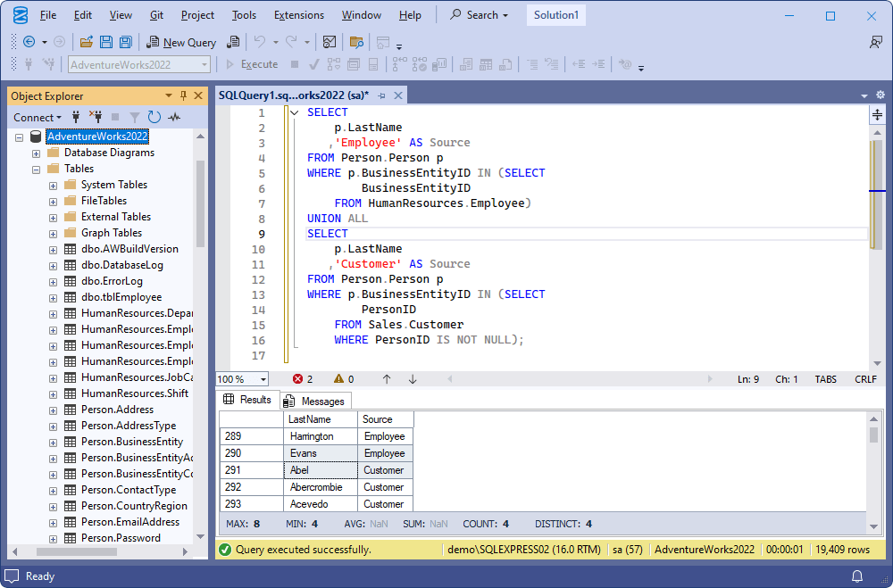Click the open file folder icon

(87, 42)
